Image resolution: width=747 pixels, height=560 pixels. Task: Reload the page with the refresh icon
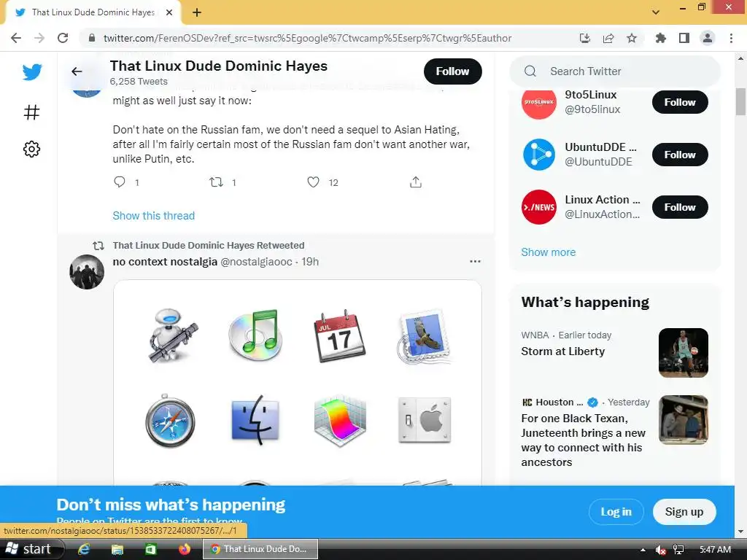tap(63, 38)
